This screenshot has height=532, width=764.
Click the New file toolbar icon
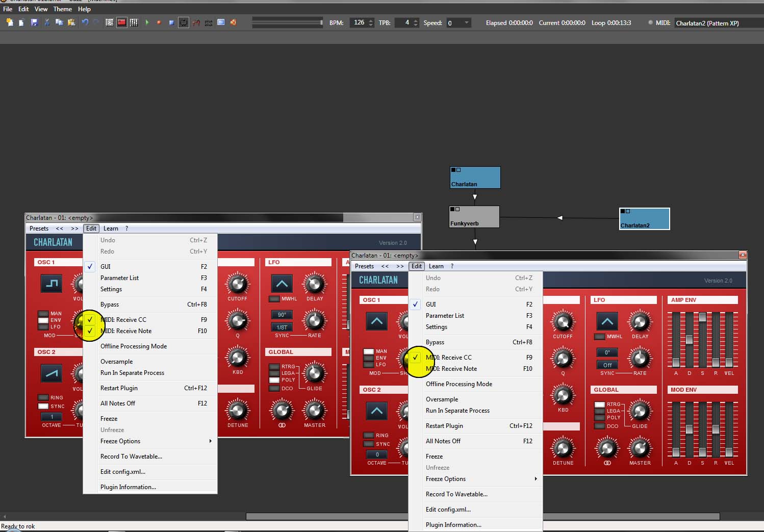coord(9,22)
